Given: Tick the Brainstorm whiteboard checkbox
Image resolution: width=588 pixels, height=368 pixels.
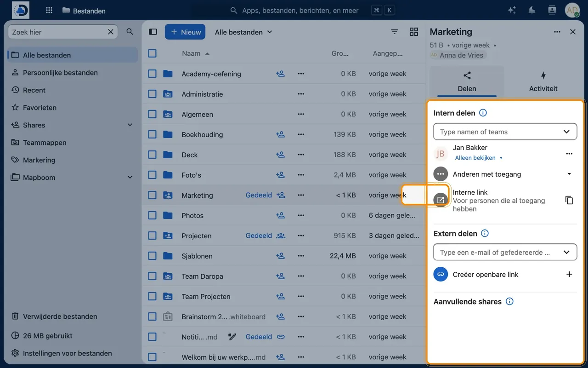Looking at the screenshot, I should [152, 316].
